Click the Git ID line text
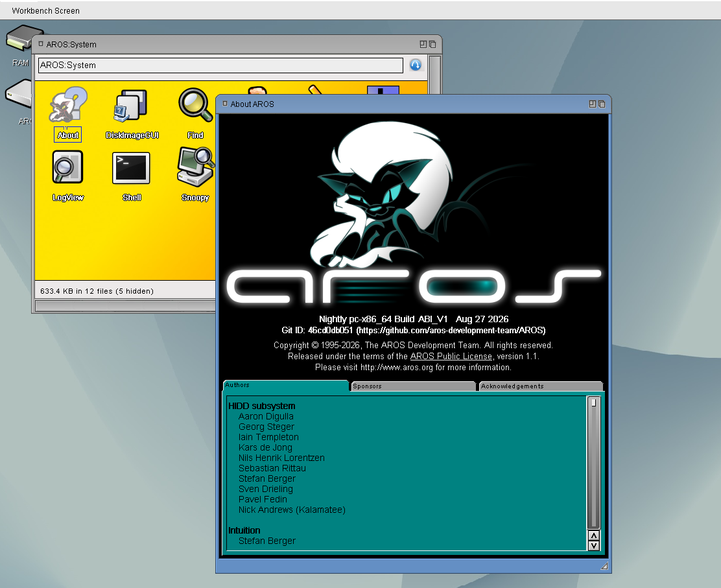Screen dimensions: 721x588 pyautogui.click(x=414, y=331)
